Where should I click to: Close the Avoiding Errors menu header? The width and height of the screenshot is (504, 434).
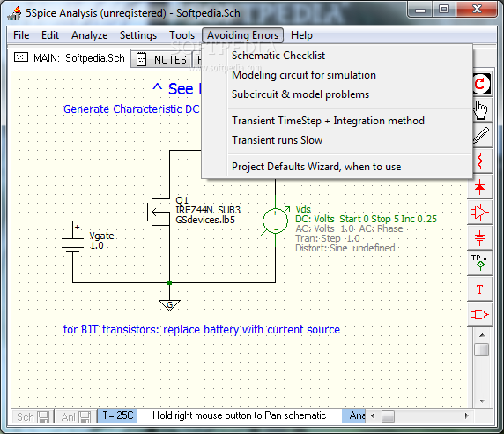242,35
